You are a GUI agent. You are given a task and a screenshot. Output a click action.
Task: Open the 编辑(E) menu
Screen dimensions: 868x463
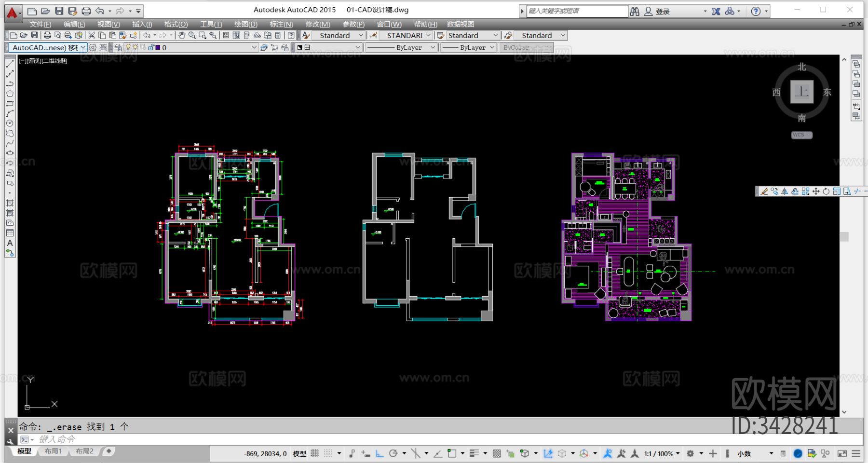point(74,24)
